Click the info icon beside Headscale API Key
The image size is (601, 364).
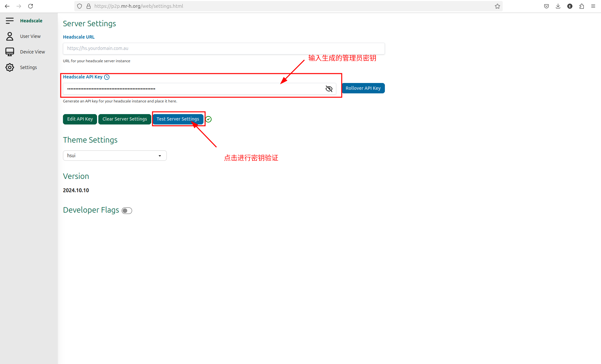click(x=107, y=77)
